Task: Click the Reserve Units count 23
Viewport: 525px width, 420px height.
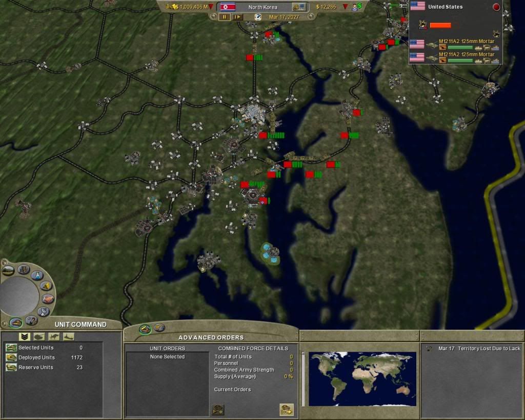Action: tap(79, 367)
